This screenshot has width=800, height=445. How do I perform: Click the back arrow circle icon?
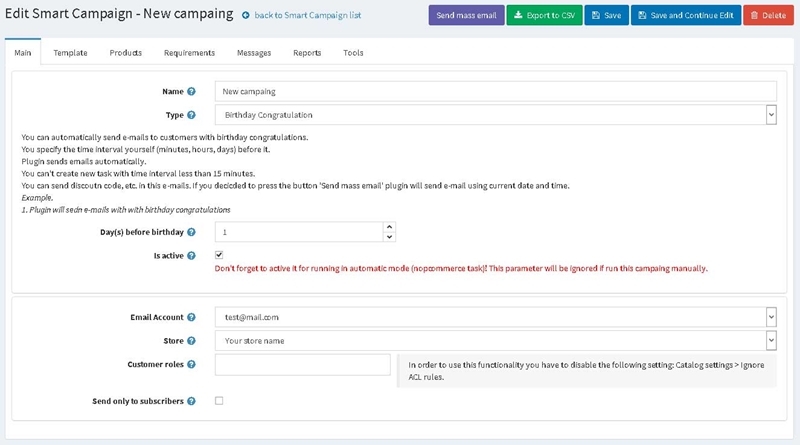pos(245,15)
